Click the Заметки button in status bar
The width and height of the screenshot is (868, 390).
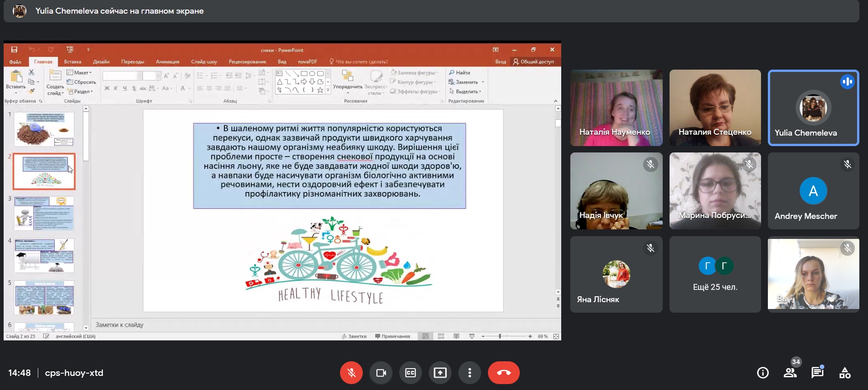[x=354, y=336]
